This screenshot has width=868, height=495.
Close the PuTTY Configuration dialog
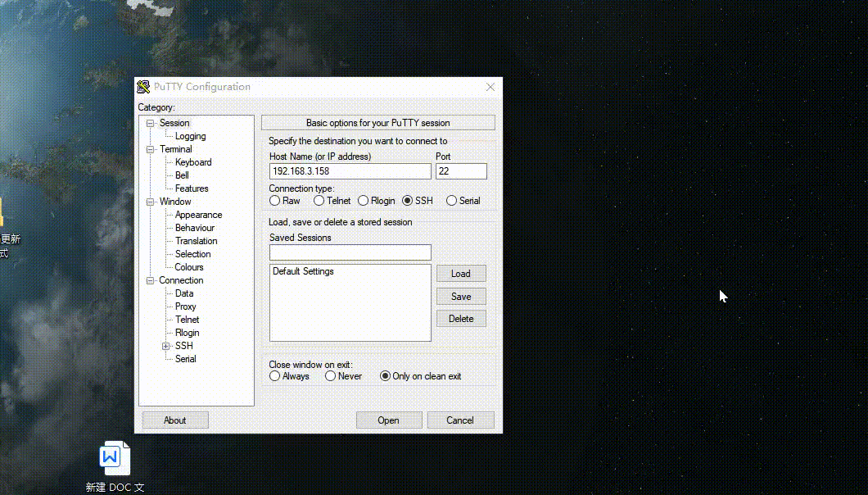click(x=491, y=87)
